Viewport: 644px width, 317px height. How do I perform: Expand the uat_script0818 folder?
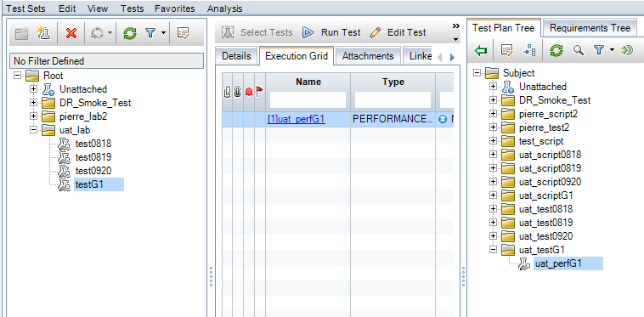click(493, 155)
